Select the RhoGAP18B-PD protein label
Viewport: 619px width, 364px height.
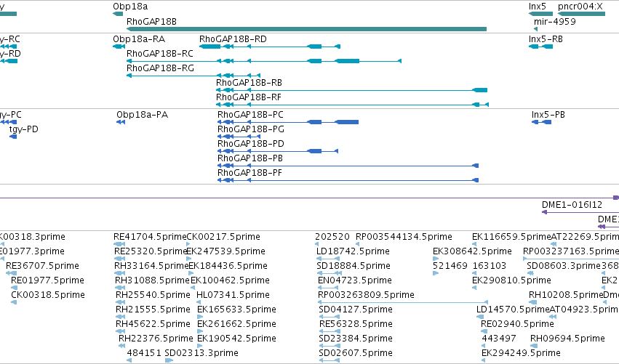(x=251, y=144)
